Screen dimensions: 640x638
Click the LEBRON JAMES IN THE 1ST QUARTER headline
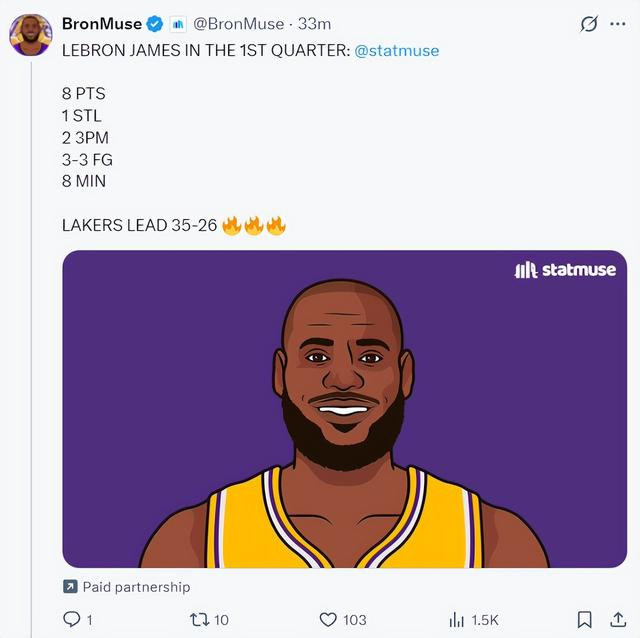click(205, 50)
